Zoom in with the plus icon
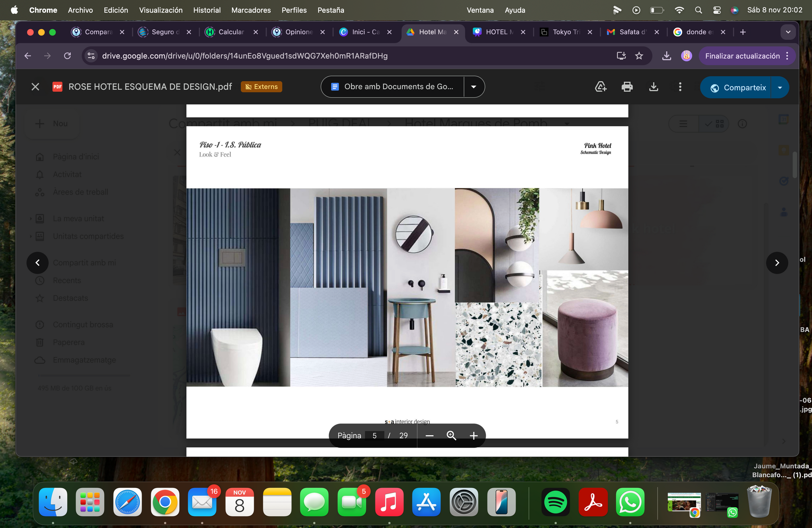Screen dimensions: 812x528 click(474, 436)
